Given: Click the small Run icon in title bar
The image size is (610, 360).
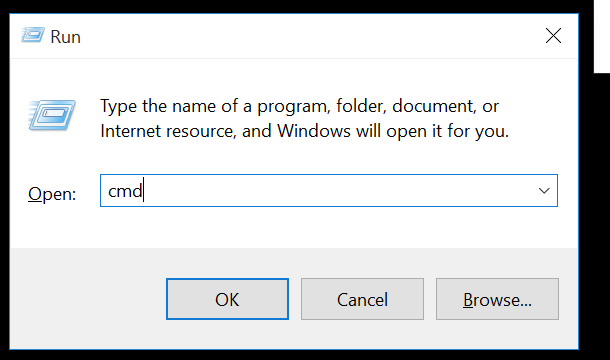Looking at the screenshot, I should coord(33,35).
